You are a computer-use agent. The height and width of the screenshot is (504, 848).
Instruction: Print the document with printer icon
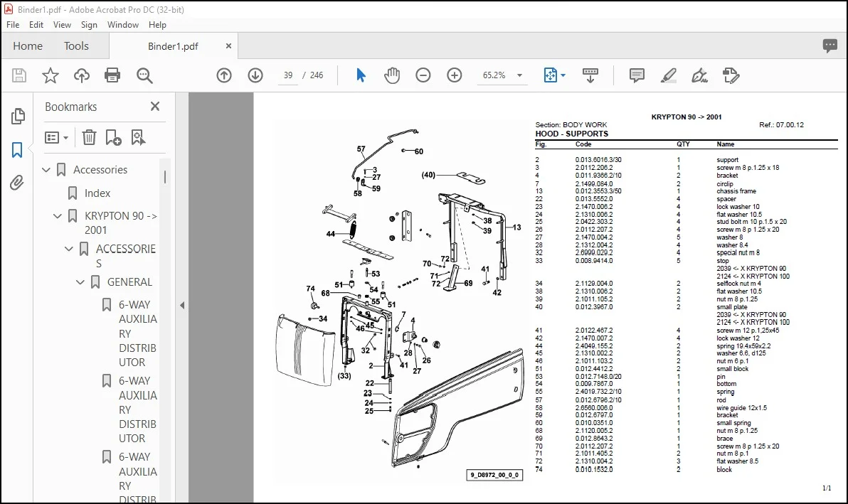(x=112, y=75)
